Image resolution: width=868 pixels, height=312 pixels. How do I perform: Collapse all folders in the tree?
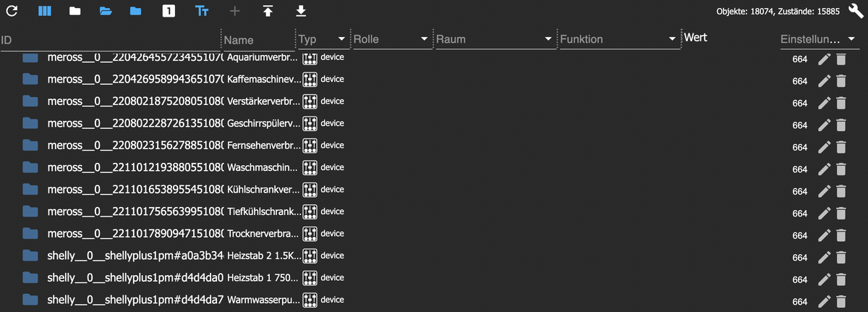click(x=75, y=11)
